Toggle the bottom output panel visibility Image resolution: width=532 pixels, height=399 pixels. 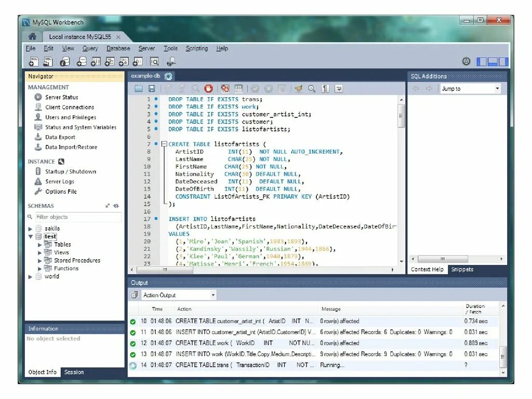coord(493,62)
